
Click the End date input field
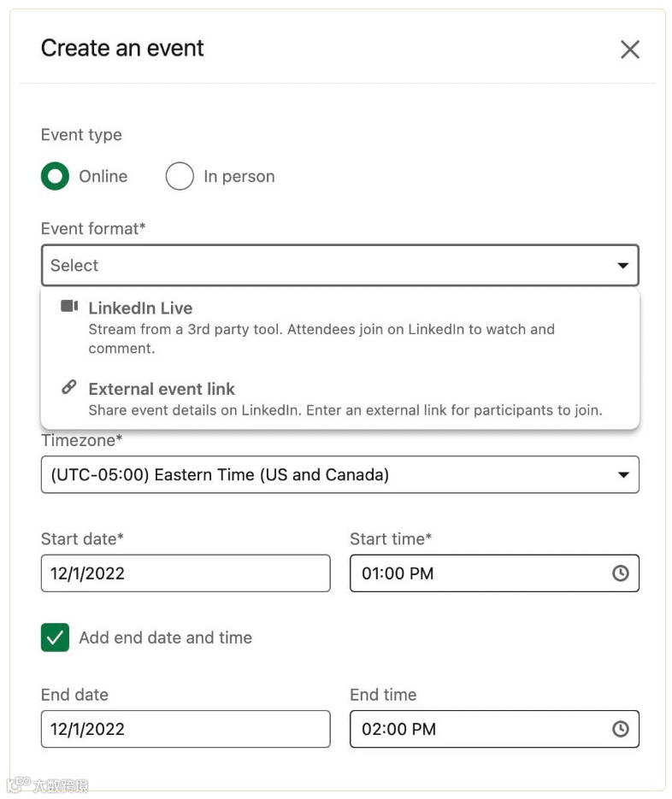click(x=185, y=729)
